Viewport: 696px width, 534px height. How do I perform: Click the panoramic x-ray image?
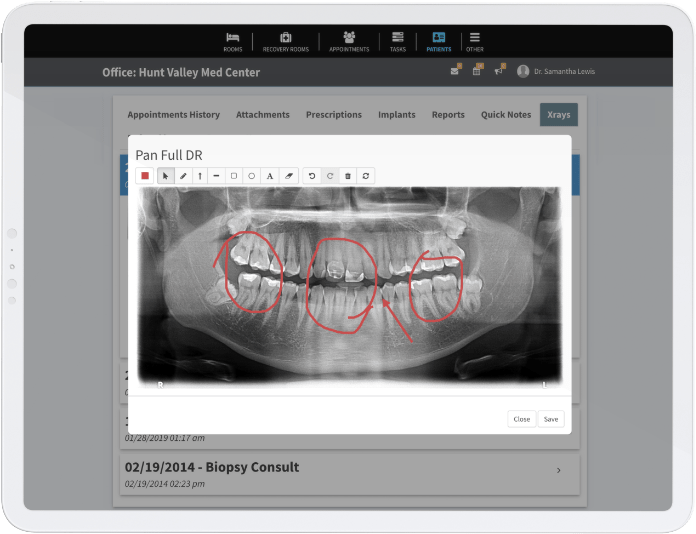(x=350, y=286)
